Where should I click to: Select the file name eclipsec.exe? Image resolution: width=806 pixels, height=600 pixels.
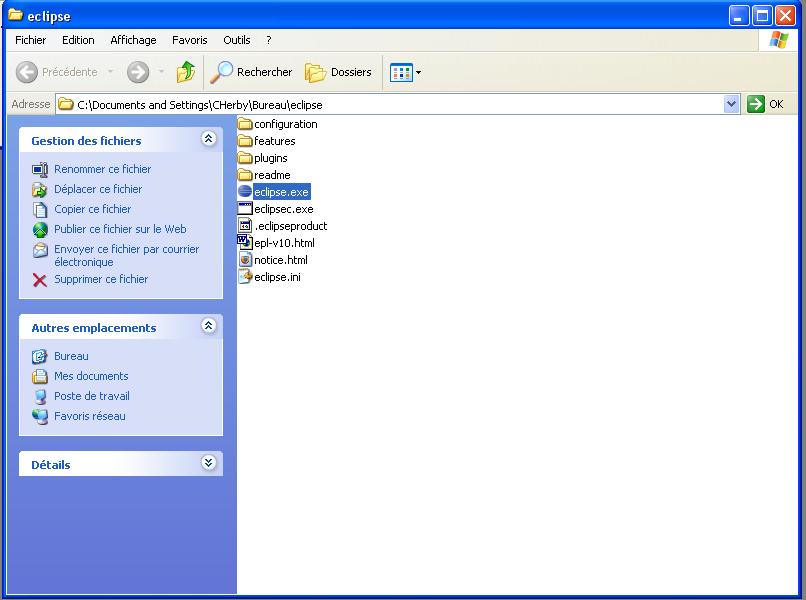coord(284,209)
